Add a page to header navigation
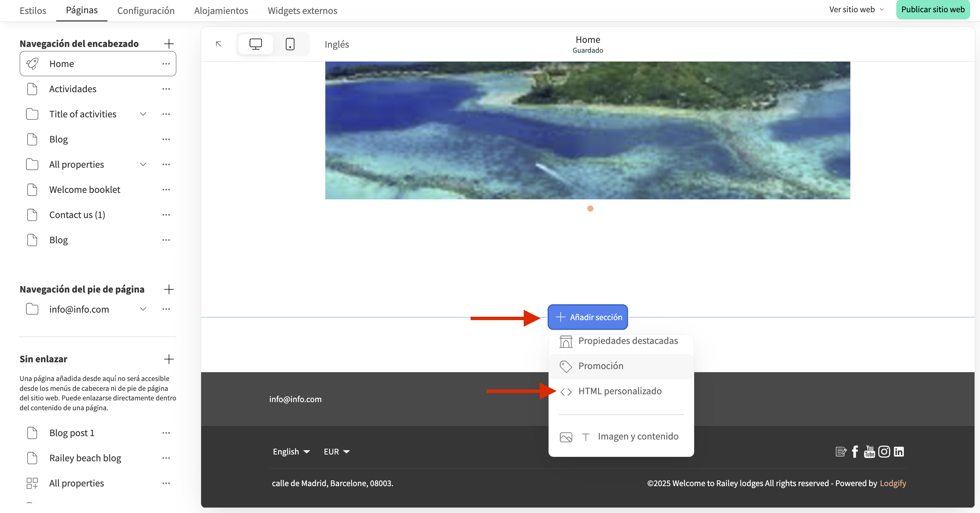The height and width of the screenshot is (513, 980). [168, 44]
